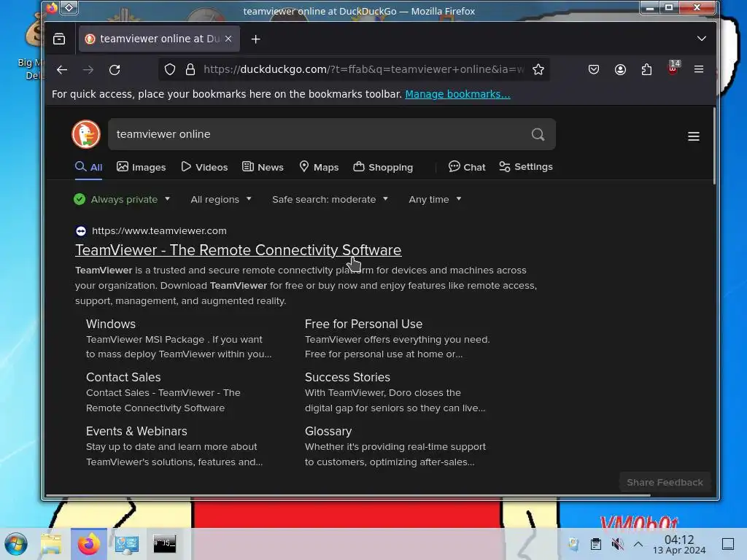Open the Pocket save icon
This screenshot has width=747, height=560.
pyautogui.click(x=594, y=69)
